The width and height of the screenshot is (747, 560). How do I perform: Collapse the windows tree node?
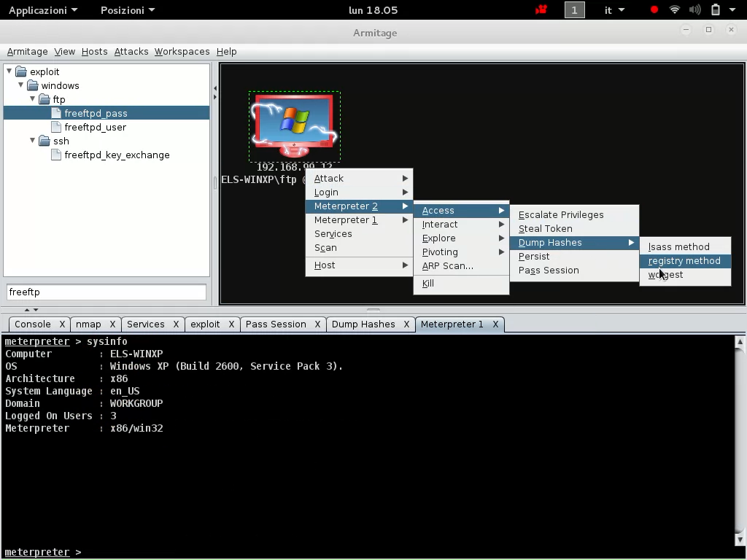20,85
